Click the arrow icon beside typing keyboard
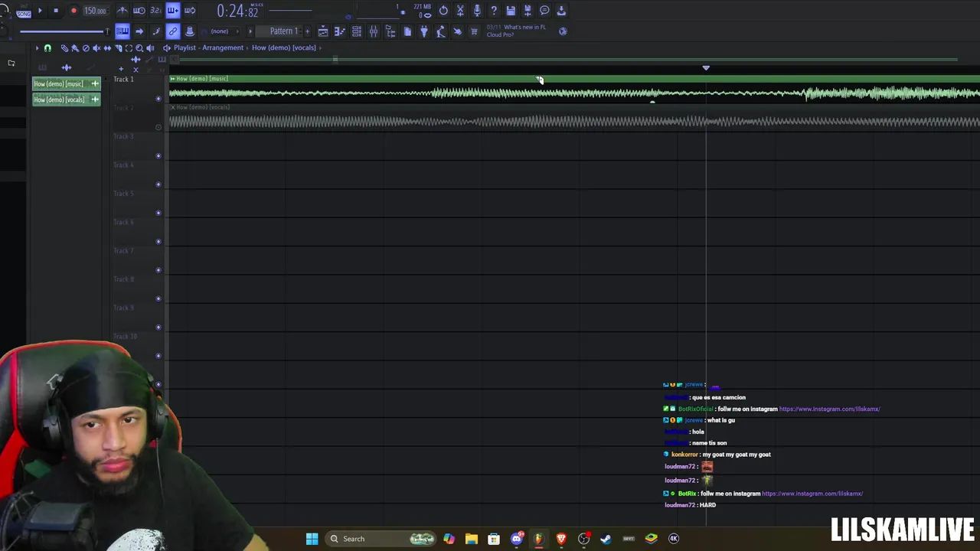Screen dimensions: 980x551 pyautogui.click(x=139, y=31)
